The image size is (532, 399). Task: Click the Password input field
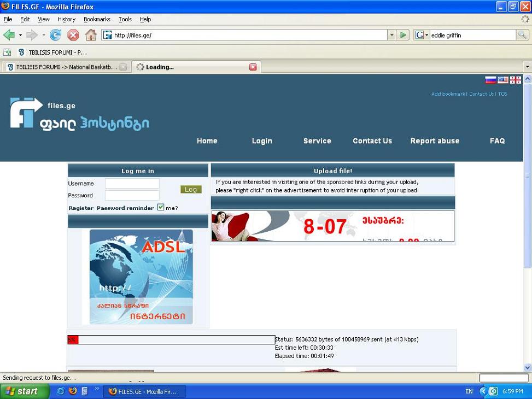[x=132, y=196]
